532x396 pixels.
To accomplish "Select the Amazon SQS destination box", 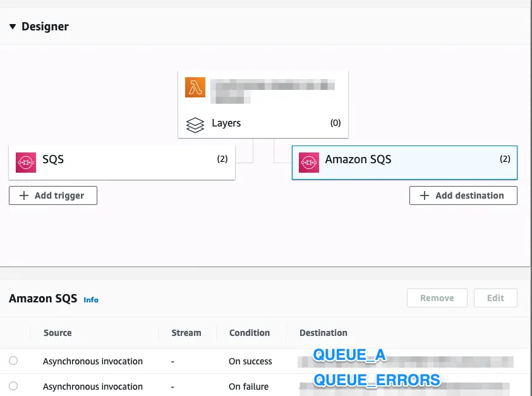I will point(404,163).
